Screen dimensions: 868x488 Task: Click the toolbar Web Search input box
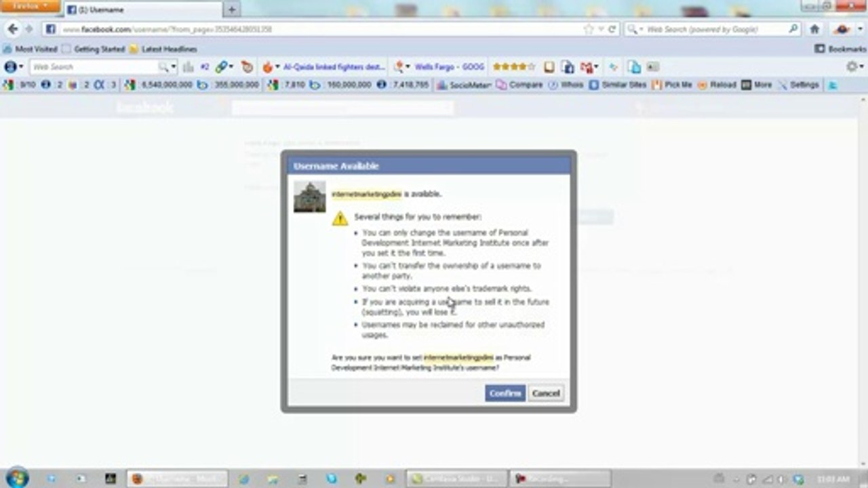(94, 66)
